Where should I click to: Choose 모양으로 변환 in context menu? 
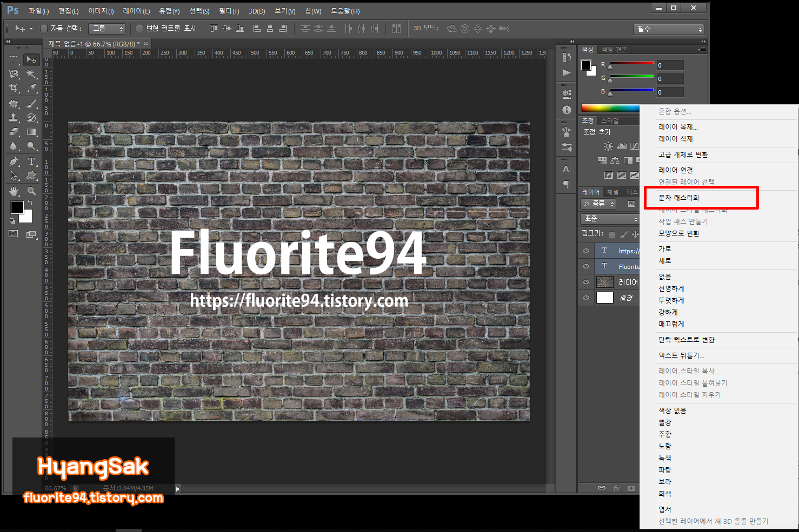coord(679,233)
